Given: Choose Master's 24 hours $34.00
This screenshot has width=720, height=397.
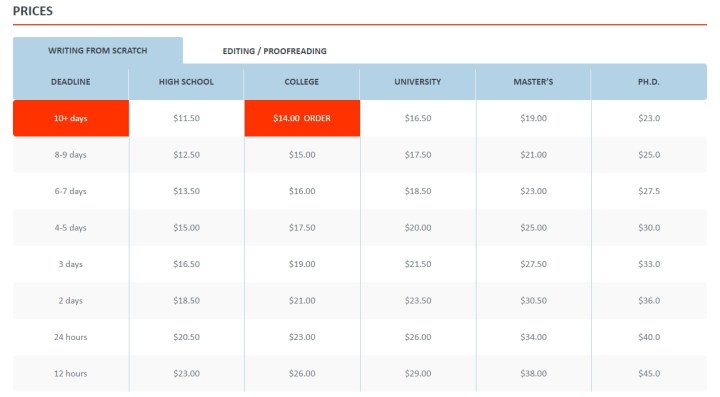Looking at the screenshot, I should (534, 337).
